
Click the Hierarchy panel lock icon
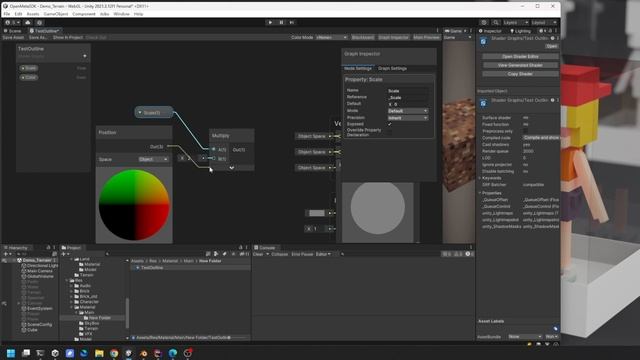pos(48,247)
